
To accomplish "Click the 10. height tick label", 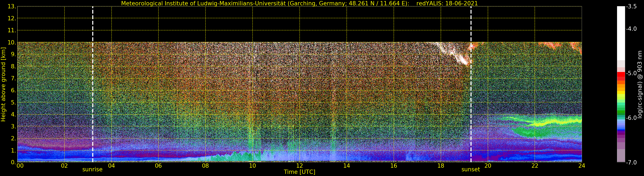I will [x=12, y=43].
